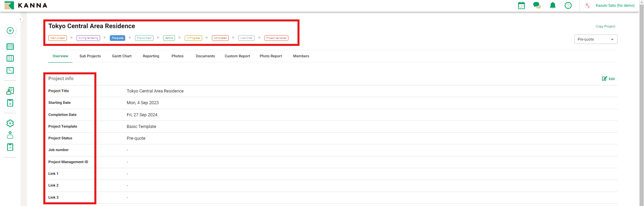
Task: Open the list view sidebar icon
Action: click(10, 47)
